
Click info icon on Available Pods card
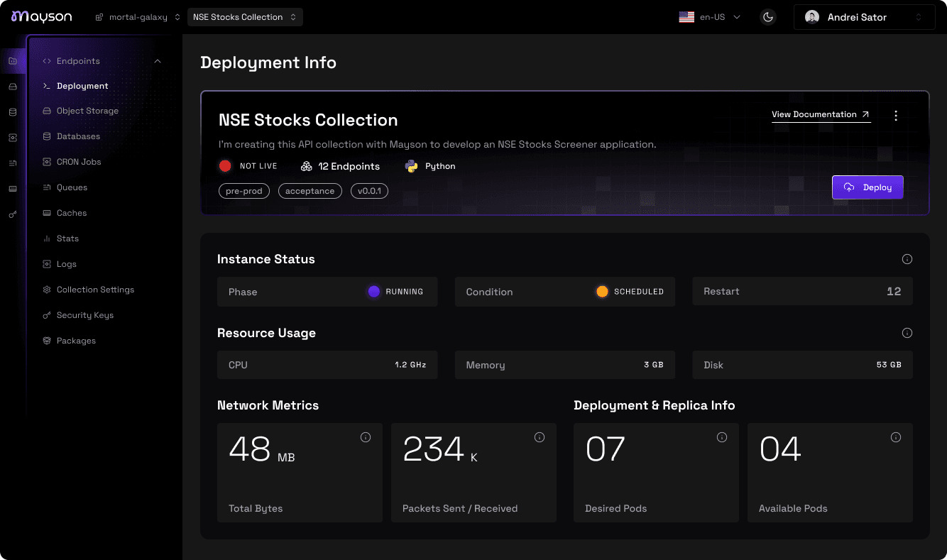click(896, 437)
